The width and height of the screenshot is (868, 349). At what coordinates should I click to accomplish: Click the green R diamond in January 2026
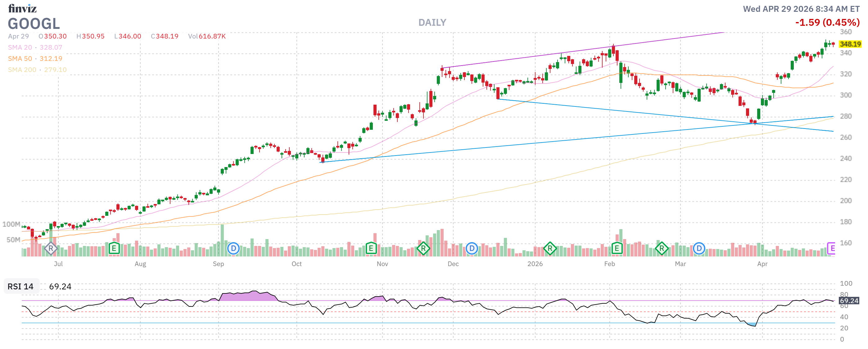click(x=550, y=249)
